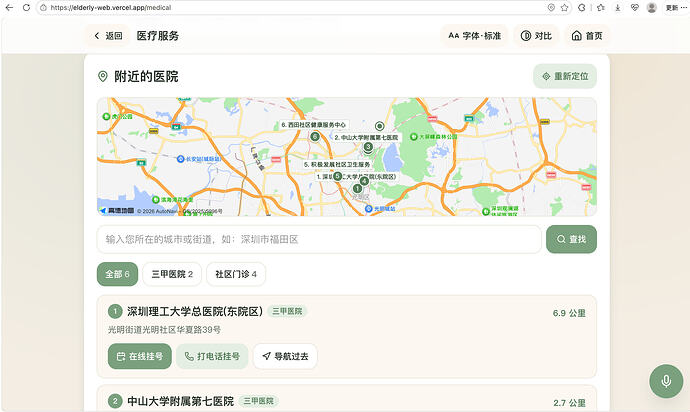Viewport: 690px width, 412px height.
Task: Select map marker number 5
Action: (x=338, y=176)
